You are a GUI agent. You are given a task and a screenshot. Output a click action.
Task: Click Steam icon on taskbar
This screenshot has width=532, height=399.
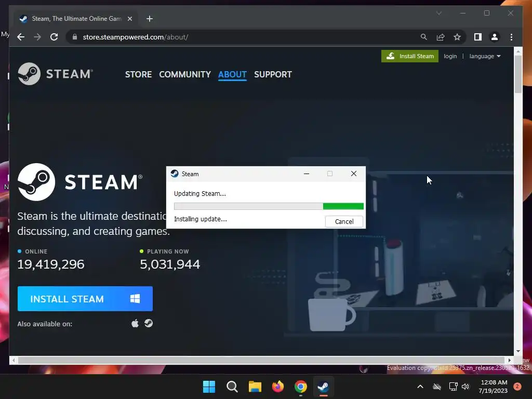tap(323, 387)
